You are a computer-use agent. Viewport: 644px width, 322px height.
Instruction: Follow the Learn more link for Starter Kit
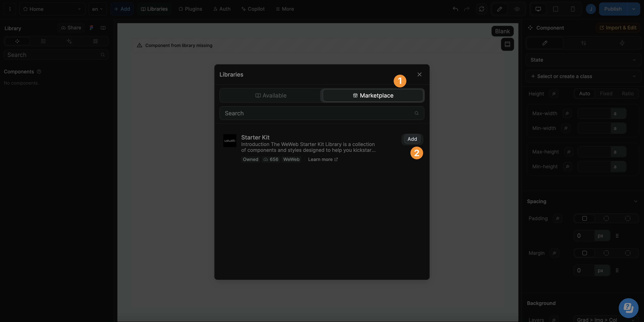[x=323, y=159]
